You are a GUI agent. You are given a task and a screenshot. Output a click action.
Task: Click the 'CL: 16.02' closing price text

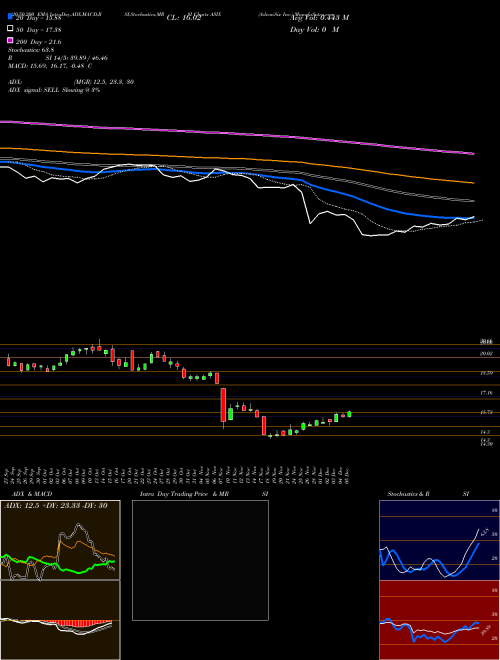(x=184, y=18)
